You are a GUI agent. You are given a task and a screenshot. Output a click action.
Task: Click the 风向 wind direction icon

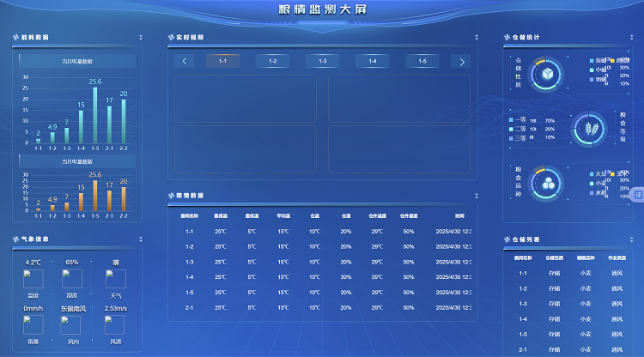click(72, 324)
